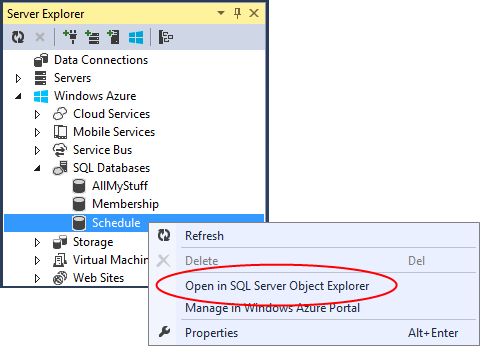Click the Alt+Enter shortcut text
Image resolution: width=500 pixels, height=360 pixels.
(433, 333)
